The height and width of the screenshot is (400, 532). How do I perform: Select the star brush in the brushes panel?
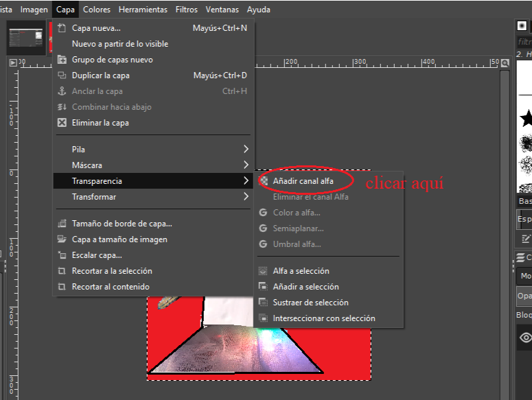point(526,118)
